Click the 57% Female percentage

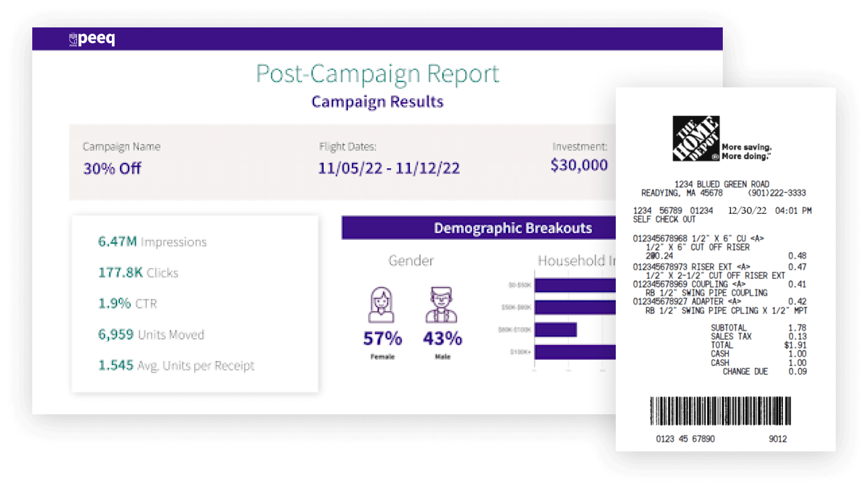[x=382, y=339]
